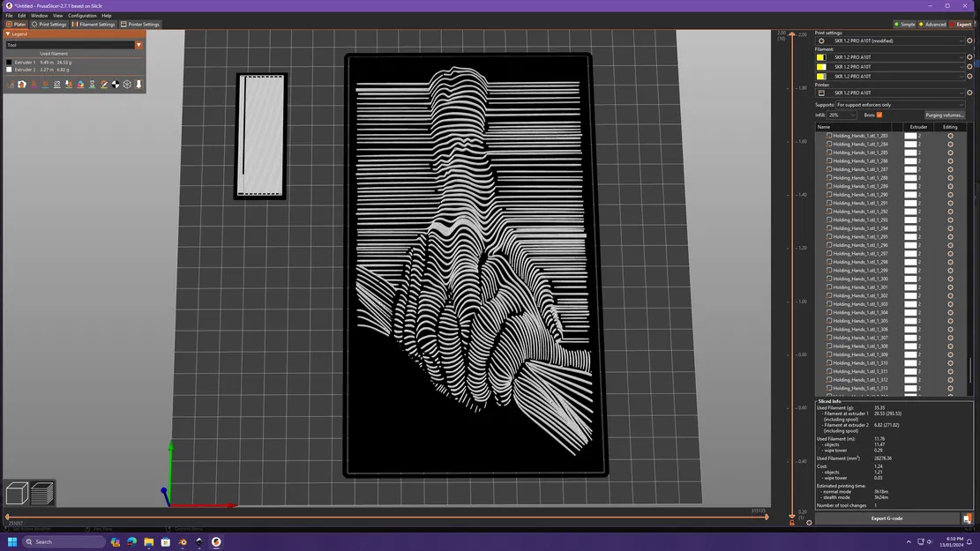Open the File menu
980x551 pixels.
[9, 16]
